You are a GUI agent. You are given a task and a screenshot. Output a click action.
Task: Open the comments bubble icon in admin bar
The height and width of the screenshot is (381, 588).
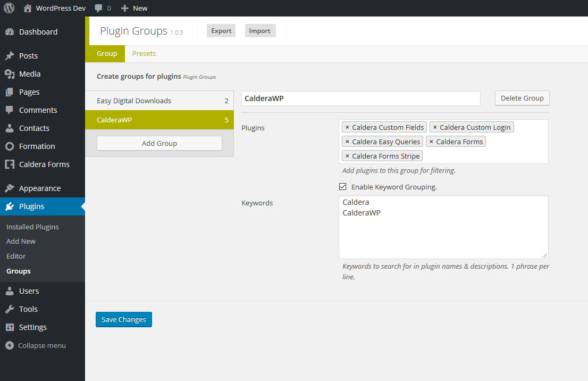(x=98, y=9)
